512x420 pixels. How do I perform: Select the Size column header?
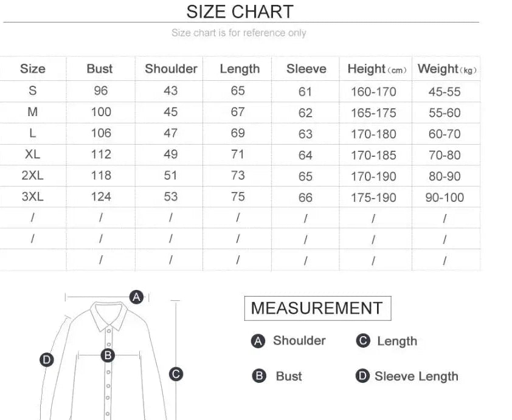click(x=33, y=69)
